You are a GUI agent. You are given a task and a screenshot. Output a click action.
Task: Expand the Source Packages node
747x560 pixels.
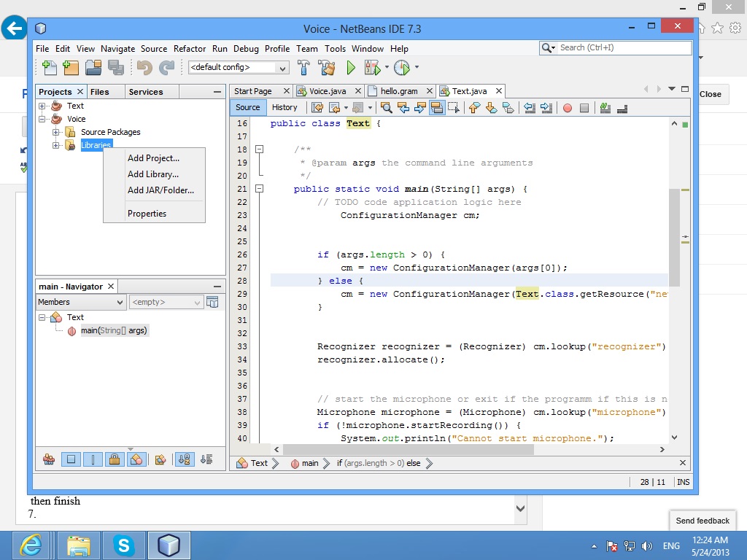pos(58,132)
